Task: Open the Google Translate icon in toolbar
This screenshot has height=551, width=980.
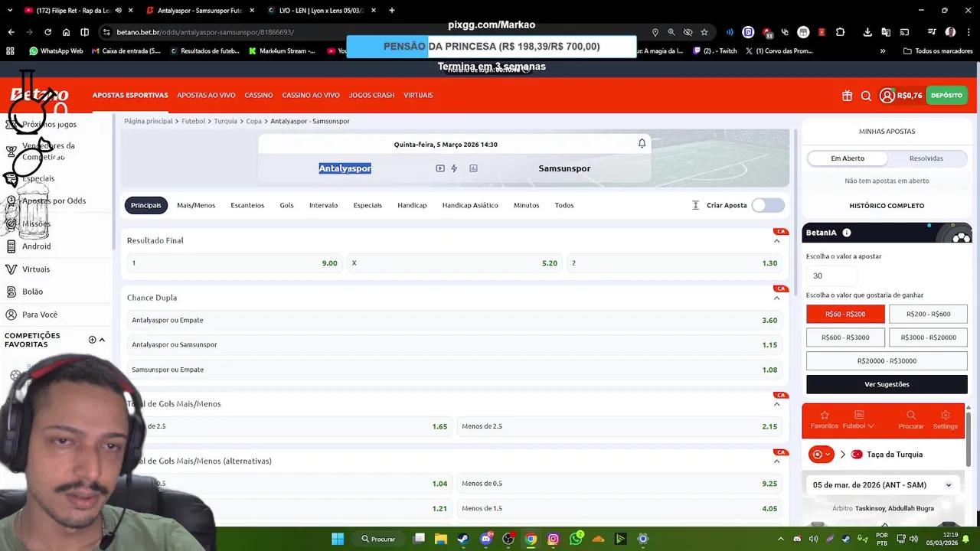Action: [886, 32]
